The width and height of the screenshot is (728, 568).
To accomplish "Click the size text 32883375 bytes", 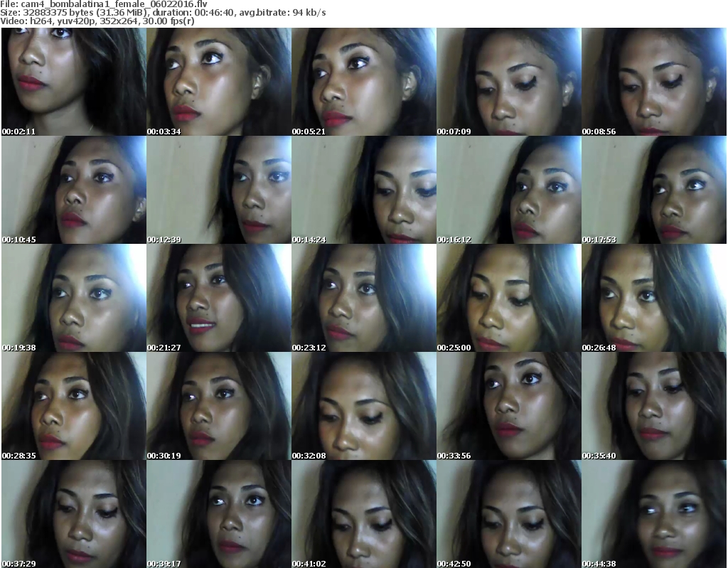I will coord(58,13).
